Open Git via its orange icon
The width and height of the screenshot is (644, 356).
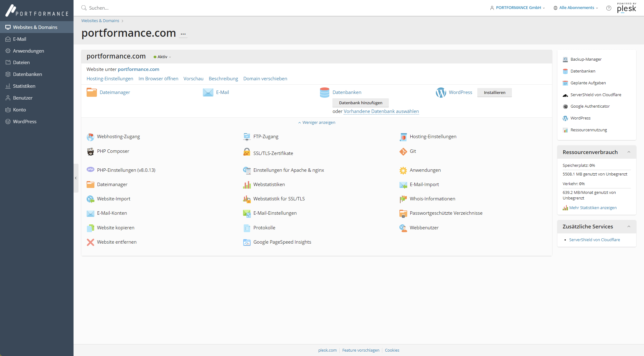tap(403, 152)
